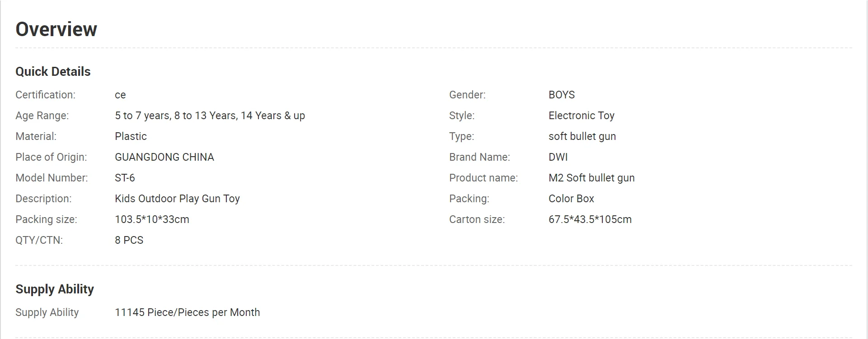Click the Overview heading
The height and width of the screenshot is (339, 868).
(x=56, y=29)
